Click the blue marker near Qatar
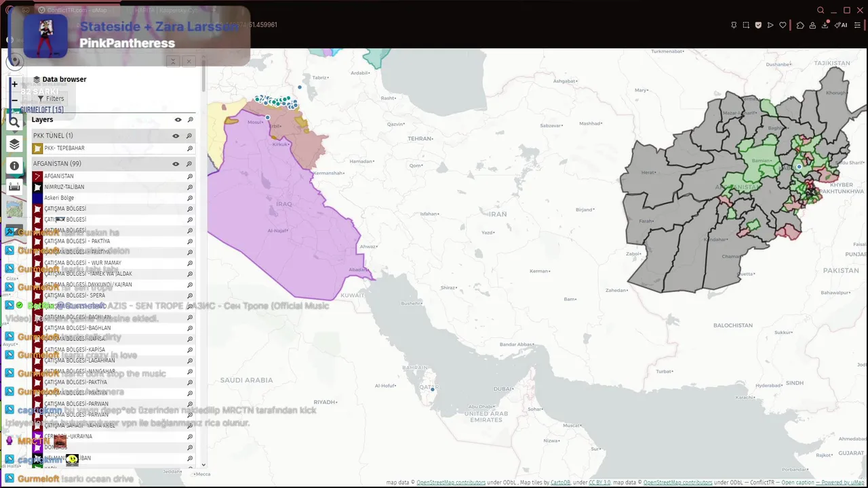The image size is (868, 488). (x=433, y=389)
